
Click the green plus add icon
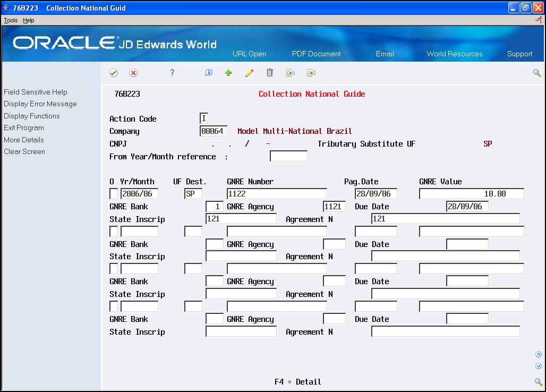(228, 73)
